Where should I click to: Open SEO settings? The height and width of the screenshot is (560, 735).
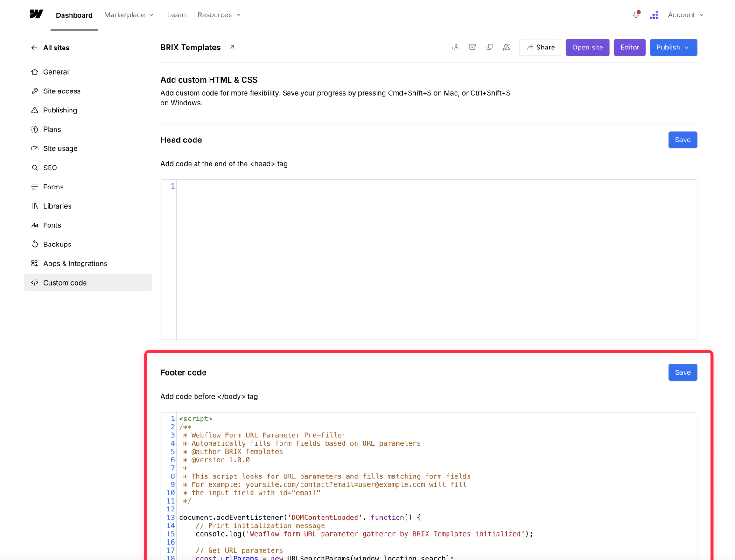pyautogui.click(x=88, y=168)
